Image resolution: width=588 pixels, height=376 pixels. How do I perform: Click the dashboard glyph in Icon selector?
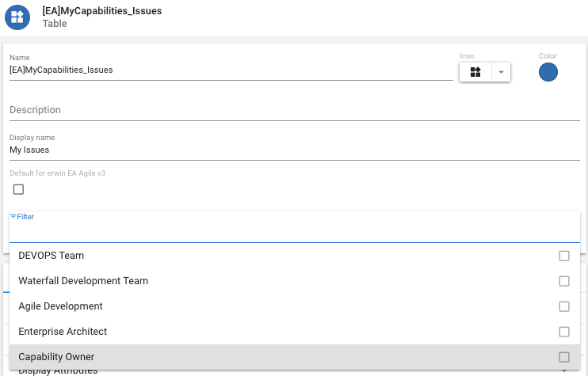[475, 72]
